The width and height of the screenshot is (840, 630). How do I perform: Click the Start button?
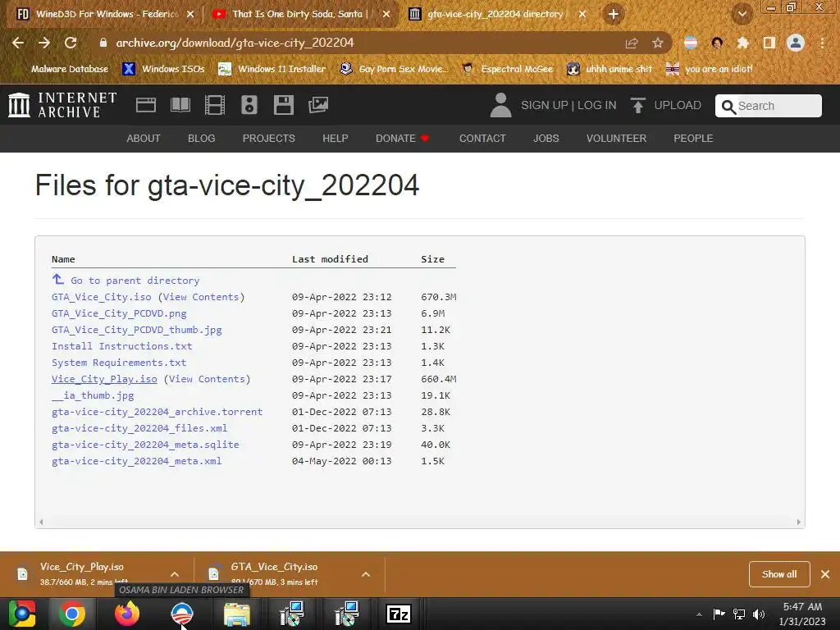pos(22,614)
